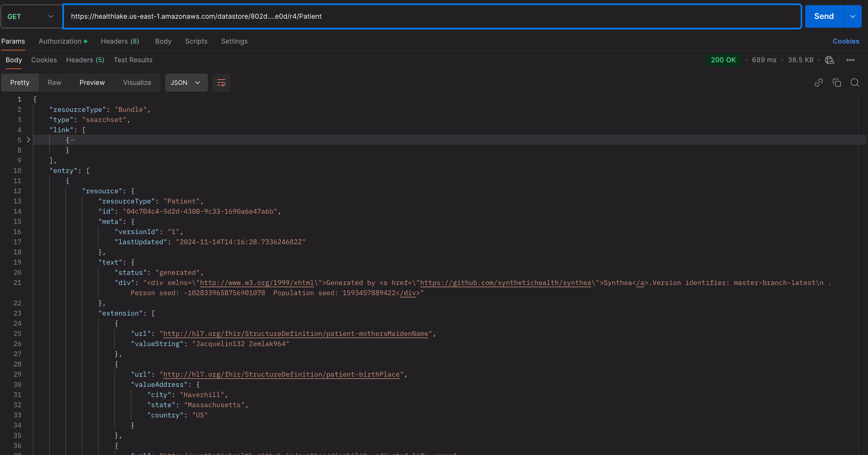
Task: Select the response Body tab
Action: (14, 60)
